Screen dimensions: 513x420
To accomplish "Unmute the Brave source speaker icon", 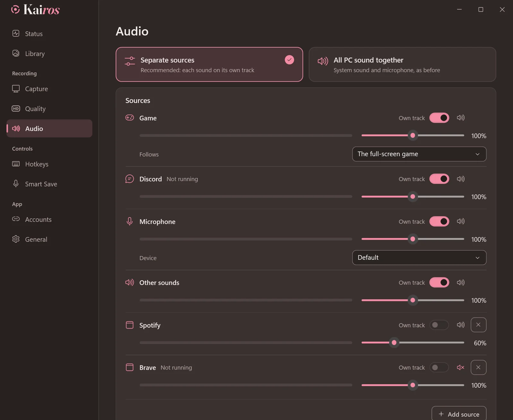I will coord(461,367).
